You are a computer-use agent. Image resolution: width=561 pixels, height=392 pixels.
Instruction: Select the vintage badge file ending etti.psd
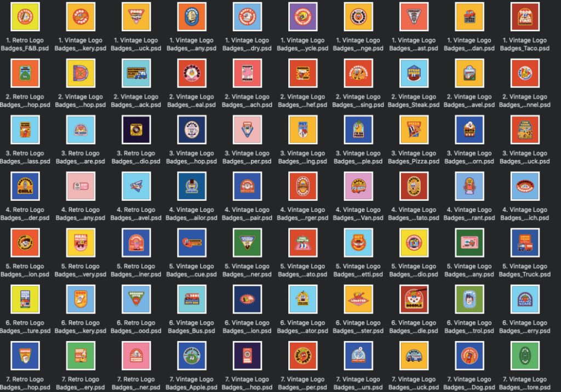pyautogui.click(x=358, y=243)
